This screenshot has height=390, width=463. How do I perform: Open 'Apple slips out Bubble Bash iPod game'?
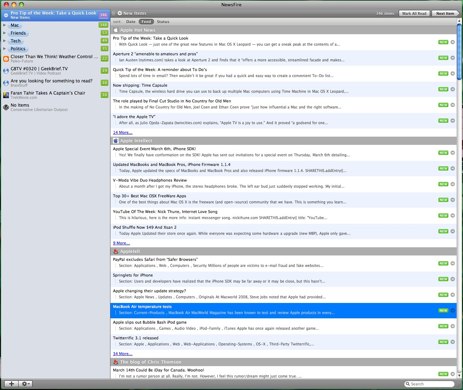[283, 325]
